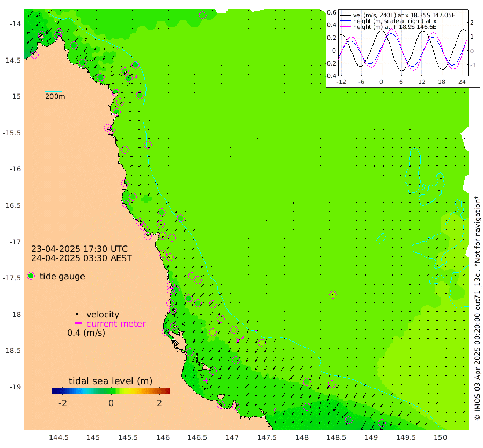Image resolution: width=483 pixels, height=448 pixels.
Task: Click the '-14.5' latitude axis label
Action: click(12, 60)
